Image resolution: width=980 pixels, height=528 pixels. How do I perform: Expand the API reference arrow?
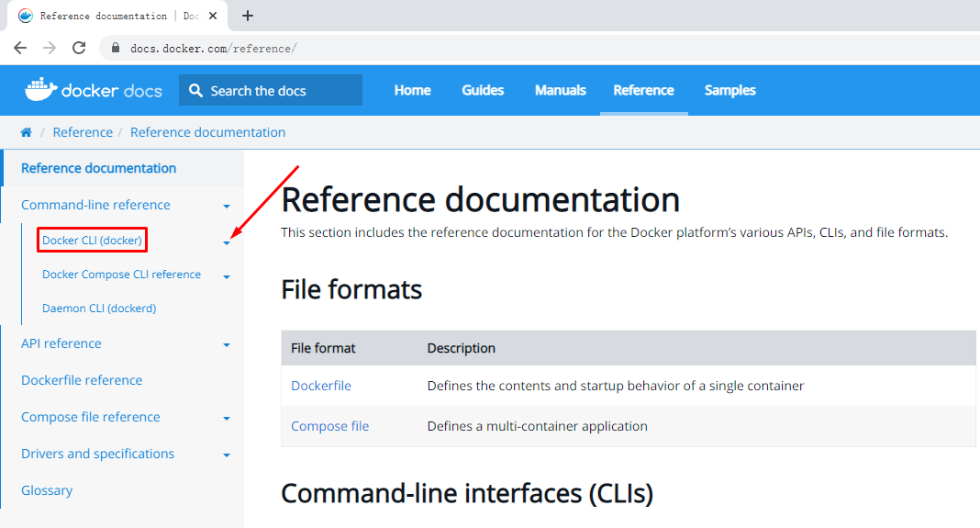[227, 345]
